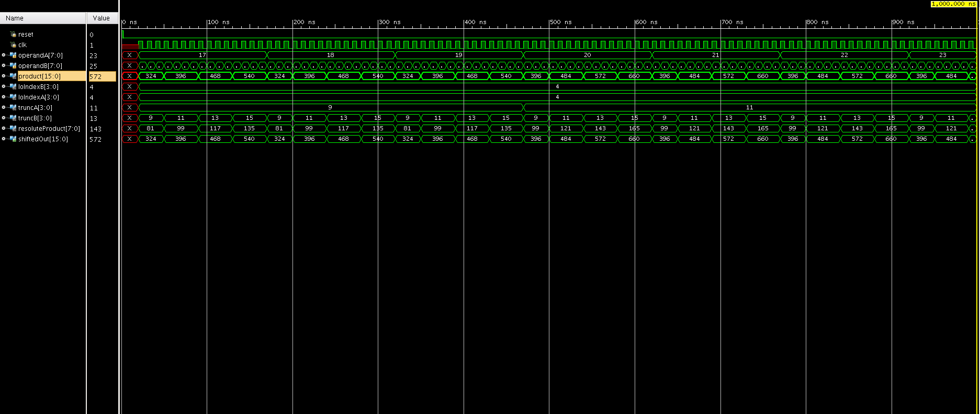Click value 1 in the clk row

92,45
